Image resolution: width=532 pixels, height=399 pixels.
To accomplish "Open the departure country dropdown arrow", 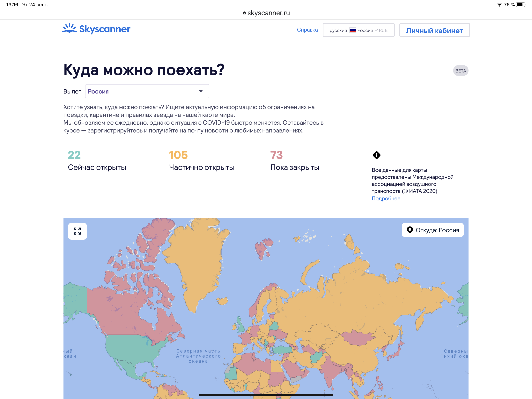I will point(201,91).
